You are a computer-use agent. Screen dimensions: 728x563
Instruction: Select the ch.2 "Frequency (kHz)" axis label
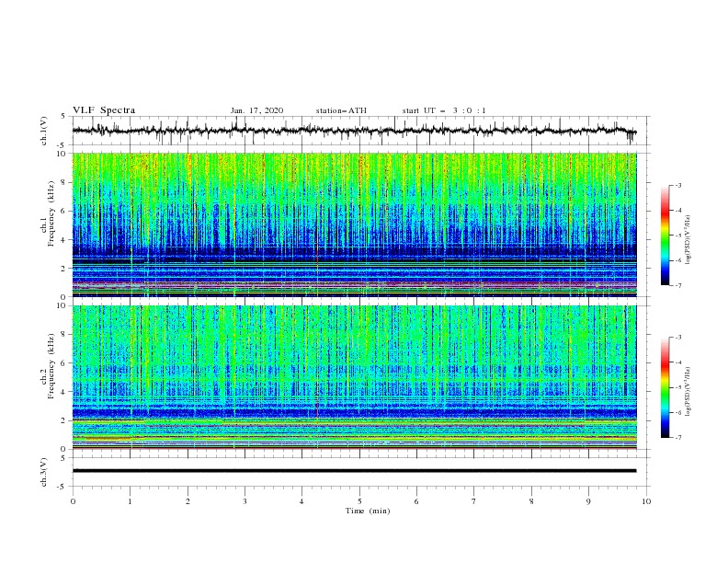click(51, 366)
